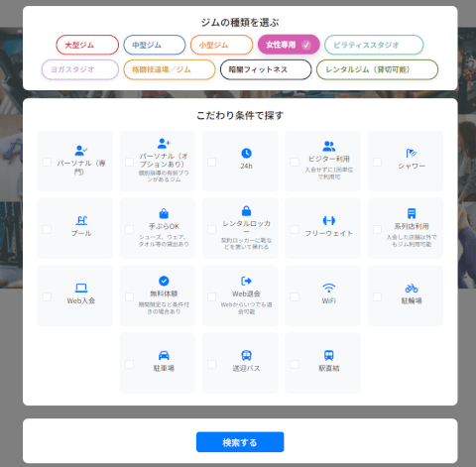Viewport: 476px width, 467px height.
Task: Enable the WiFi checkbox
Action: click(x=295, y=296)
